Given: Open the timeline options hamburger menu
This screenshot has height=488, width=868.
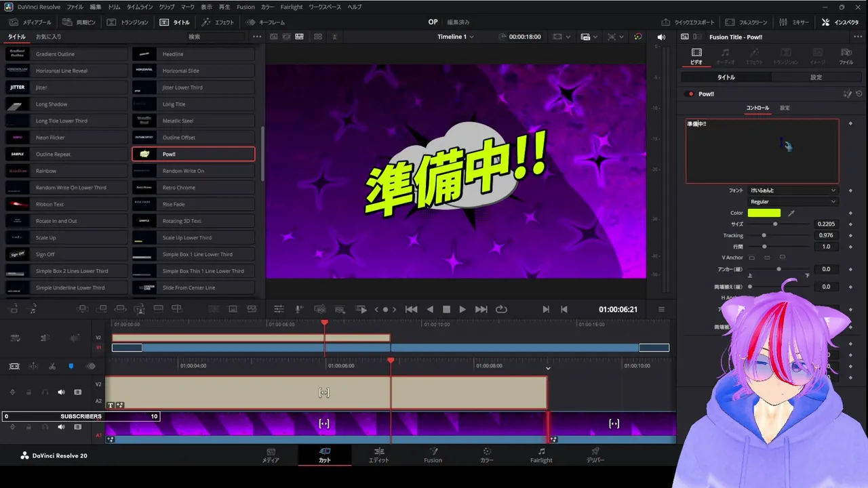Looking at the screenshot, I should click(x=661, y=309).
